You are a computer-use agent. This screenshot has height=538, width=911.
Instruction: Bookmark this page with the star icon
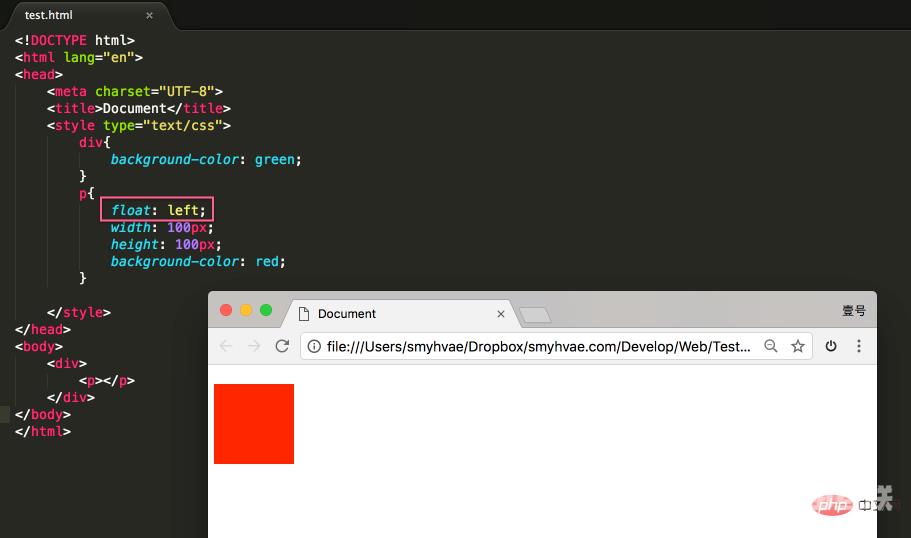tap(798, 346)
